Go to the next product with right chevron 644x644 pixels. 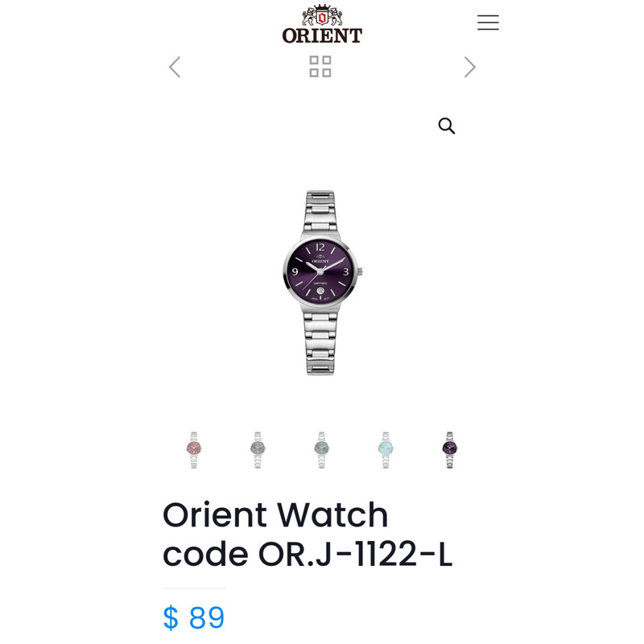(470, 67)
